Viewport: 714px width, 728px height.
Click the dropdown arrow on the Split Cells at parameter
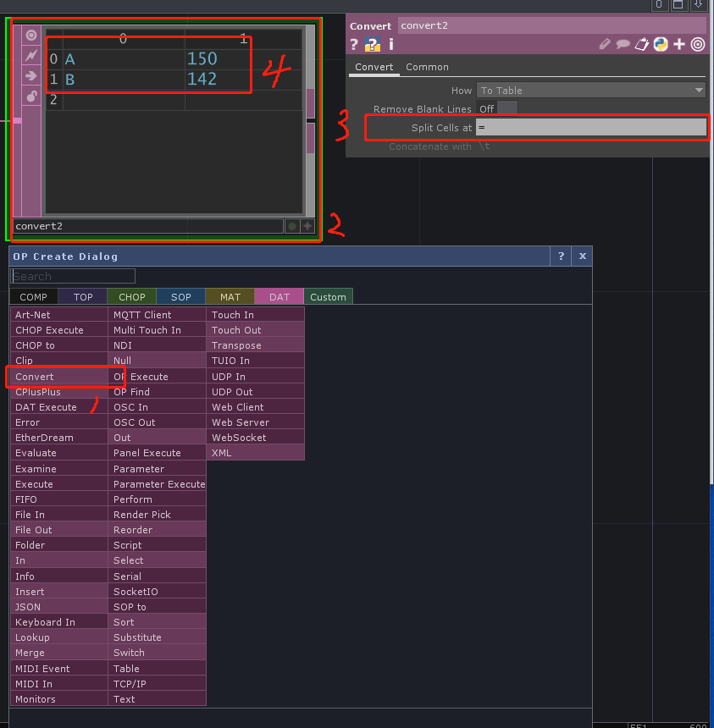[x=699, y=127]
